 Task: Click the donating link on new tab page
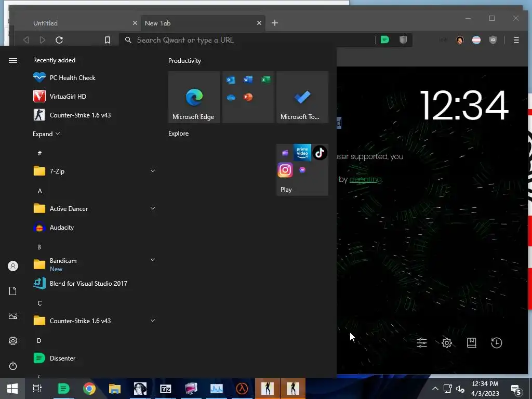pyautogui.click(x=365, y=179)
